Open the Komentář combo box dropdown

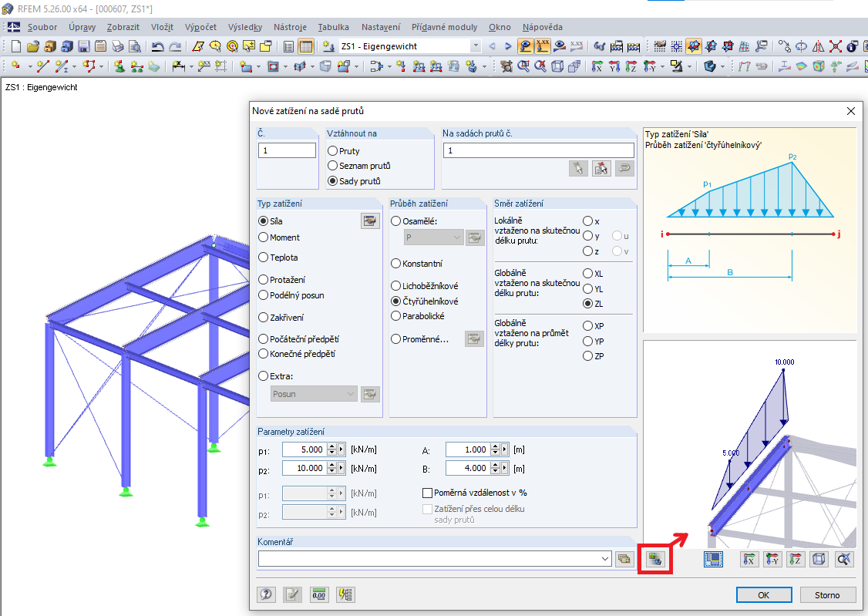(605, 559)
